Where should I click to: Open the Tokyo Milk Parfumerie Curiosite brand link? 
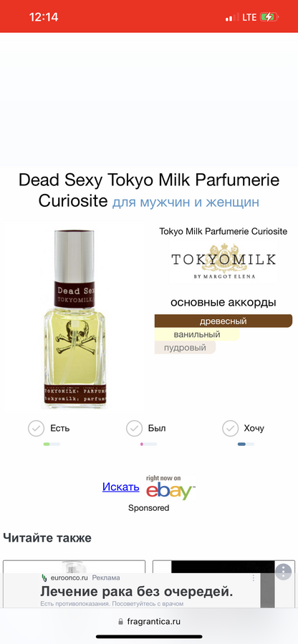pos(223,231)
